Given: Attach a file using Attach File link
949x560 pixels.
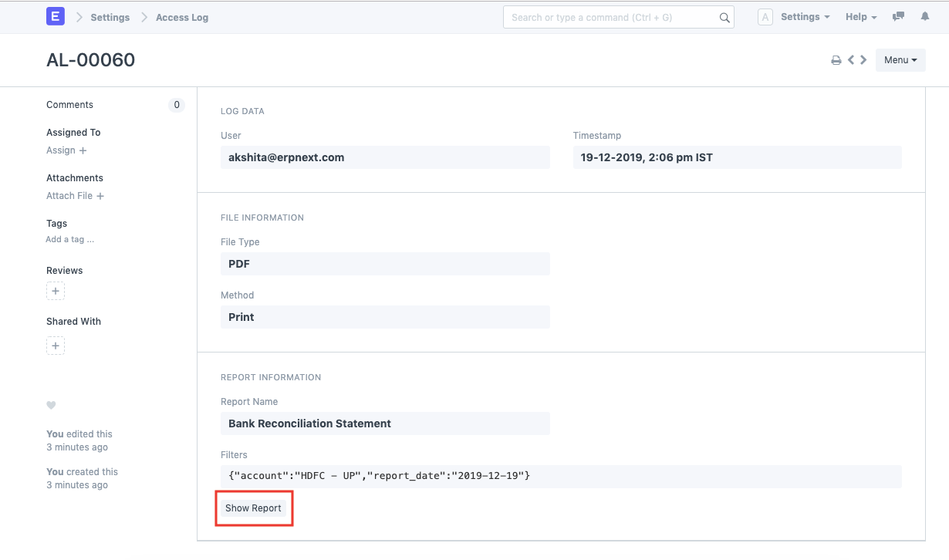Looking at the screenshot, I should (69, 195).
